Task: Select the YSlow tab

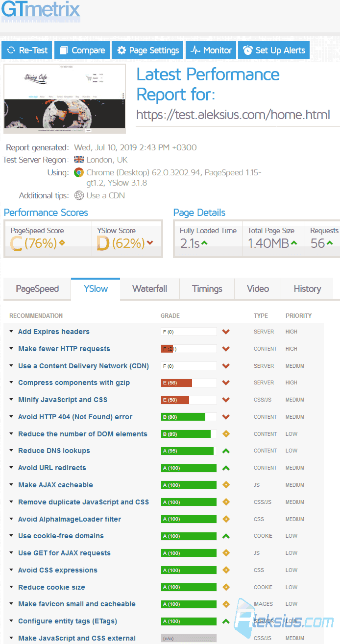Action: (96, 288)
